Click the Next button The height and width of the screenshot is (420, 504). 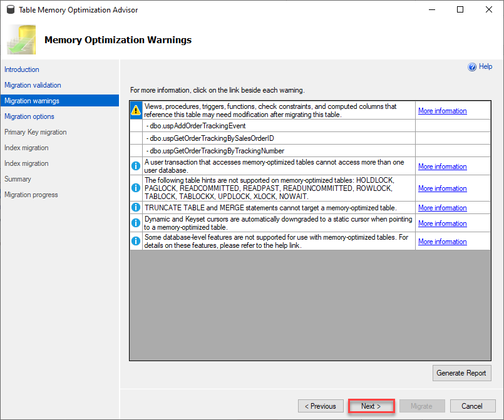point(371,406)
